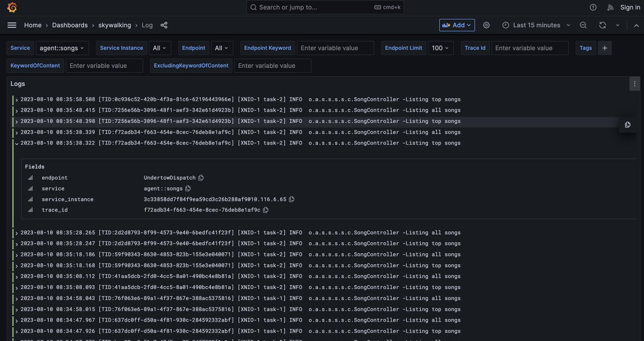Open the Grafana home logo
This screenshot has height=341, width=644.
click(x=12, y=8)
